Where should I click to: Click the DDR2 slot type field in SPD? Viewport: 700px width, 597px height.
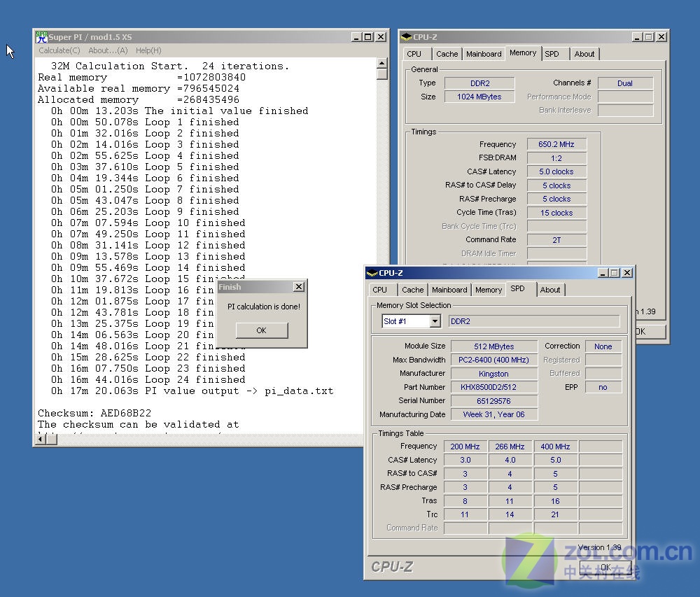(534, 321)
